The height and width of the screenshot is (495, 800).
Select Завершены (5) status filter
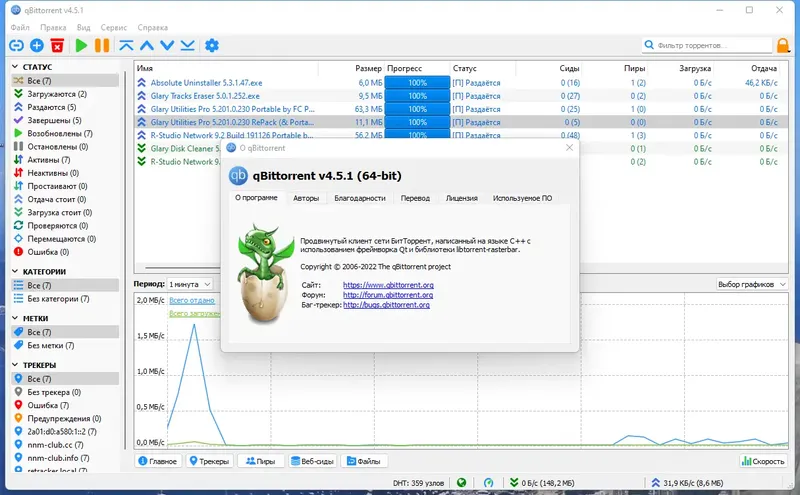pos(65,120)
